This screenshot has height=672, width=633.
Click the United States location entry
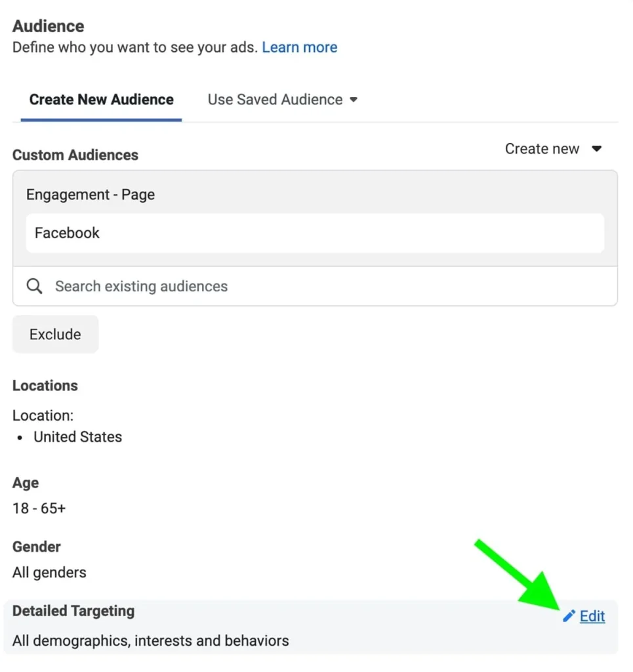coord(78,437)
